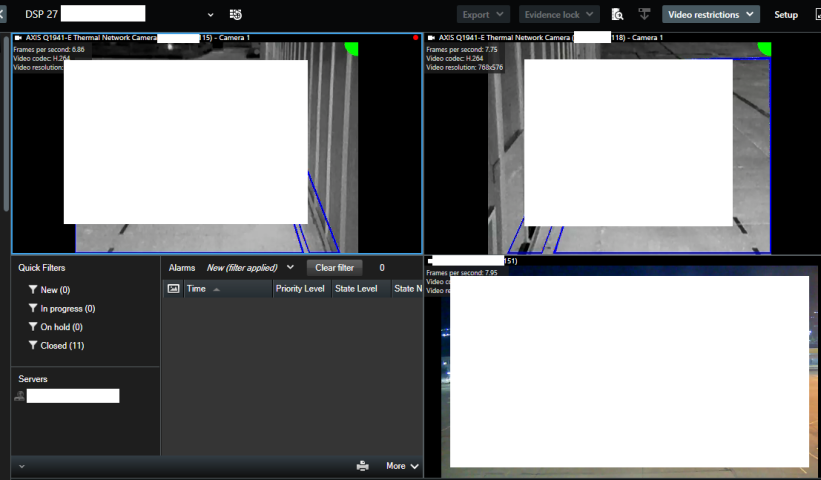Image resolution: width=821 pixels, height=480 pixels.
Task: Click the green motion indicator on the left camera
Action: 352,47
